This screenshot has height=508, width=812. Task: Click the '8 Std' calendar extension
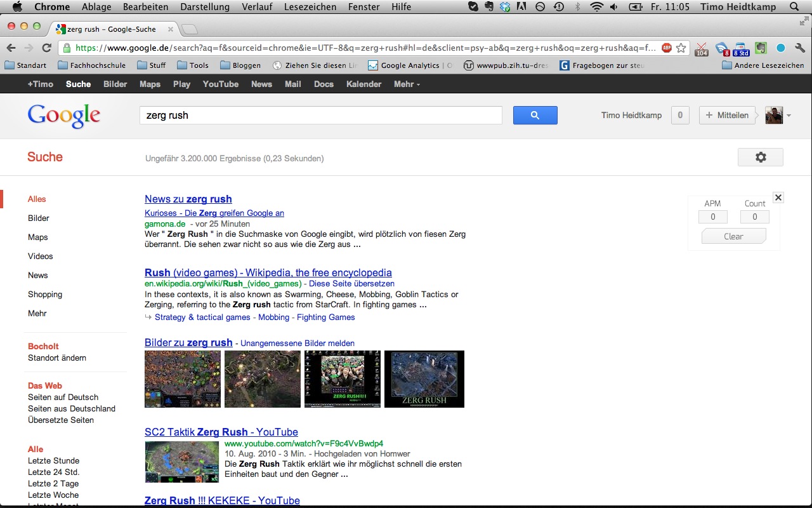click(741, 49)
